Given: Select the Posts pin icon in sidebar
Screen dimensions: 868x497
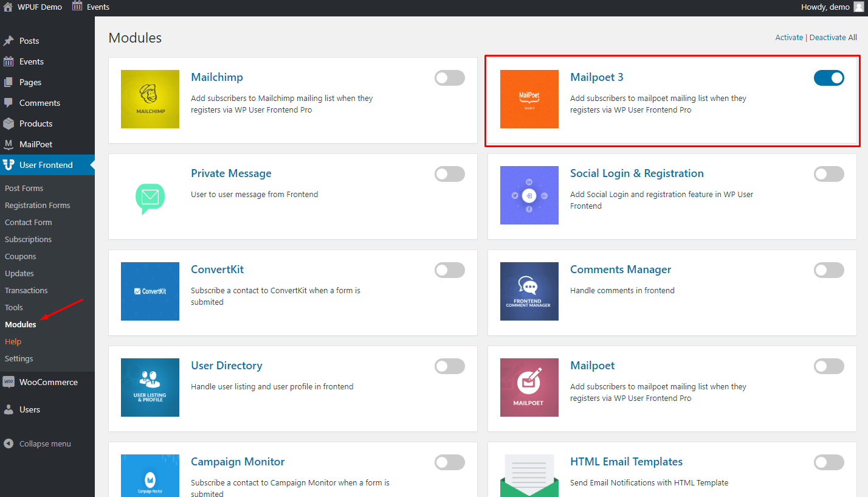Looking at the screenshot, I should coord(9,40).
